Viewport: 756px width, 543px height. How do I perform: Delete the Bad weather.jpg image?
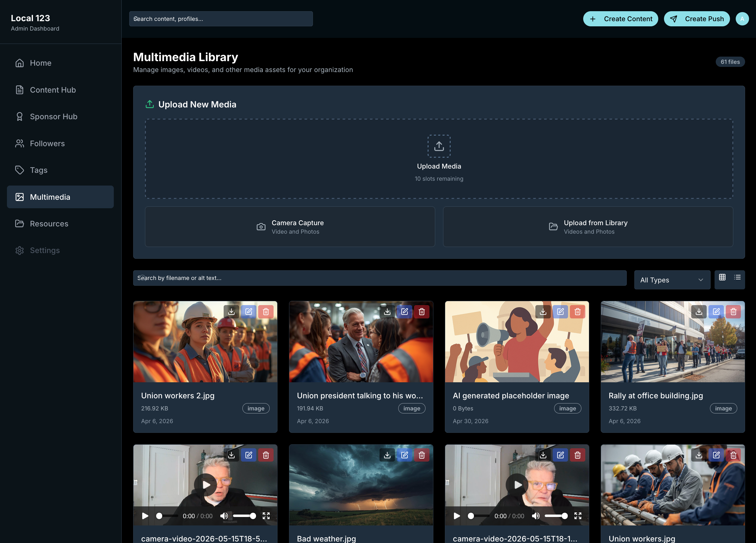(422, 455)
